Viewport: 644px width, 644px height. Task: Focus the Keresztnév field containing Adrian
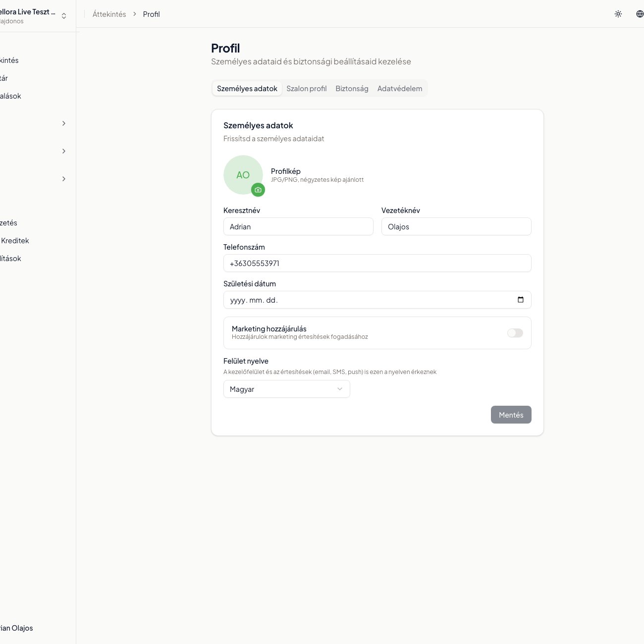298,226
